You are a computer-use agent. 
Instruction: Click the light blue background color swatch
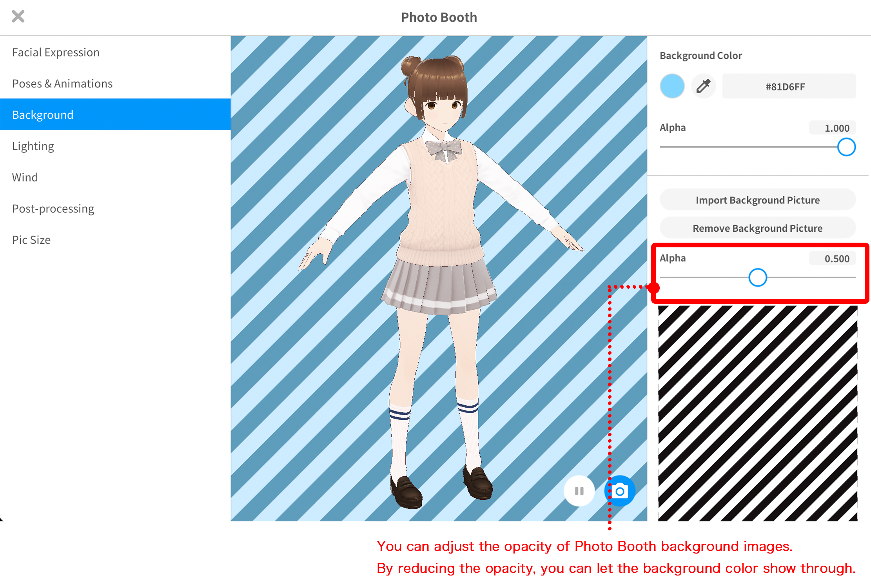(x=672, y=86)
